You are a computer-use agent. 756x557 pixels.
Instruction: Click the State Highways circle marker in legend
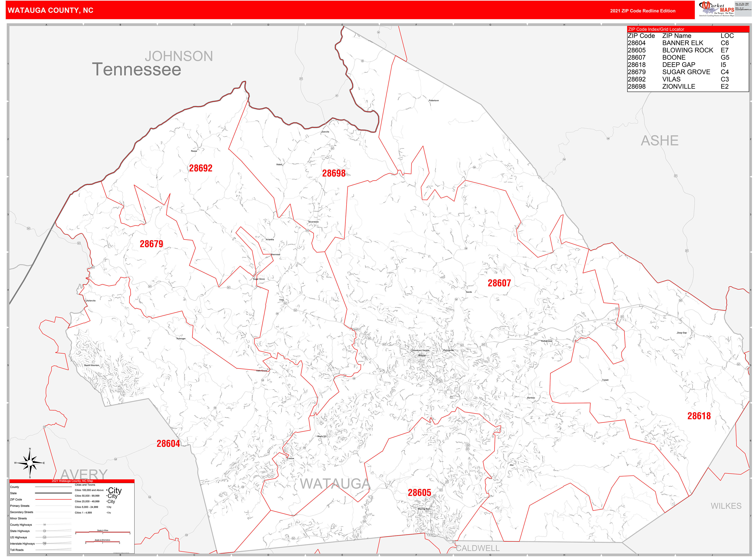click(x=45, y=531)
